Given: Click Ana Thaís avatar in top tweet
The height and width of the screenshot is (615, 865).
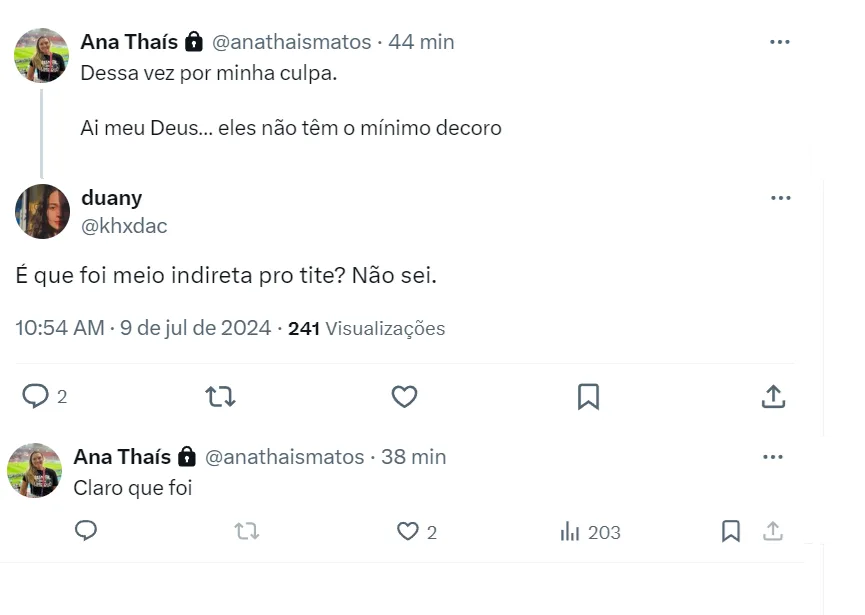Looking at the screenshot, I should click(41, 55).
